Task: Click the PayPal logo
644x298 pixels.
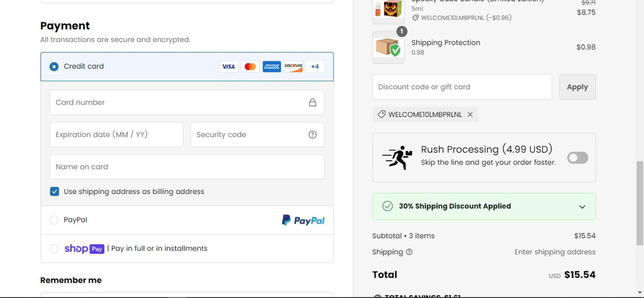Action: tap(303, 220)
